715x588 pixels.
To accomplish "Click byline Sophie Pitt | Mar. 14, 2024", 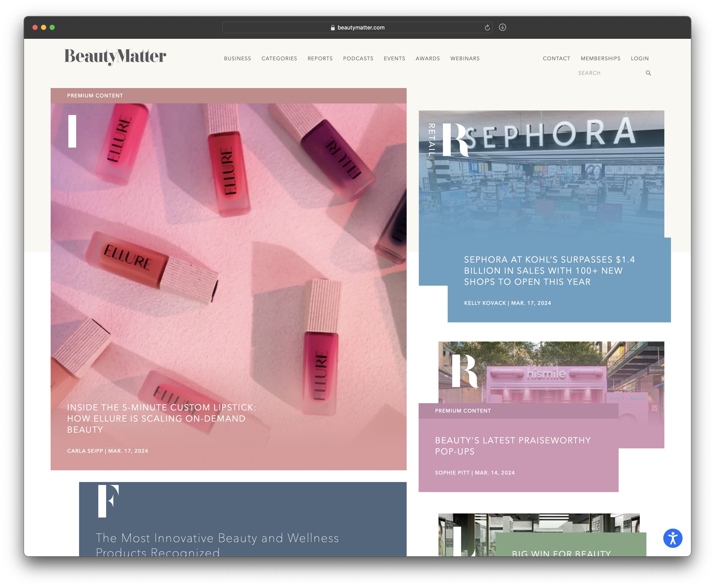I will tap(475, 473).
